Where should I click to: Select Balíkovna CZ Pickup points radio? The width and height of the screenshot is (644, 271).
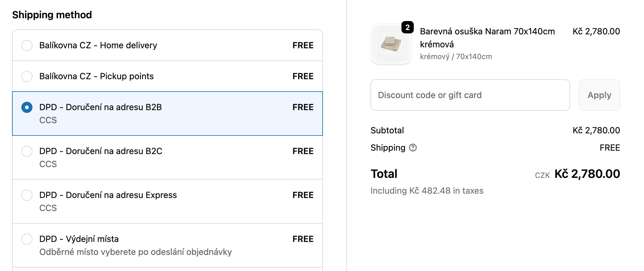coord(27,76)
